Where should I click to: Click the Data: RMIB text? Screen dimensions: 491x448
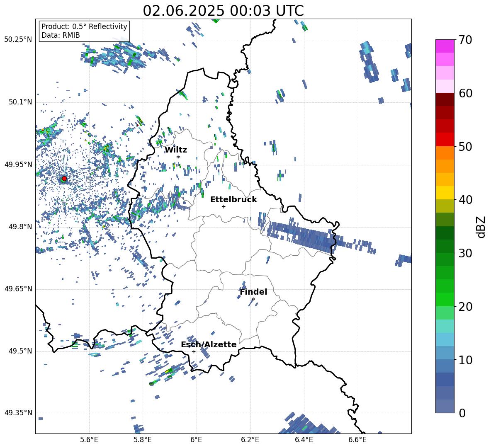click(61, 35)
